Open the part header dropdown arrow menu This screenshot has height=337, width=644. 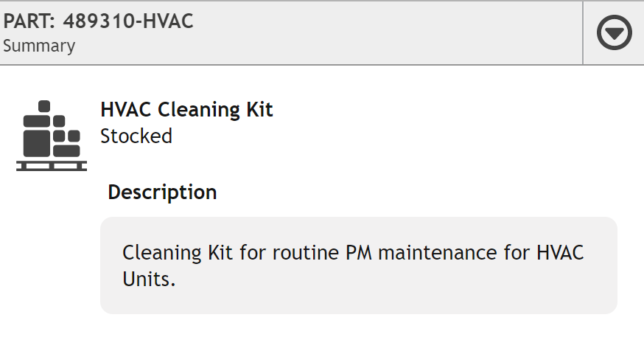click(614, 32)
